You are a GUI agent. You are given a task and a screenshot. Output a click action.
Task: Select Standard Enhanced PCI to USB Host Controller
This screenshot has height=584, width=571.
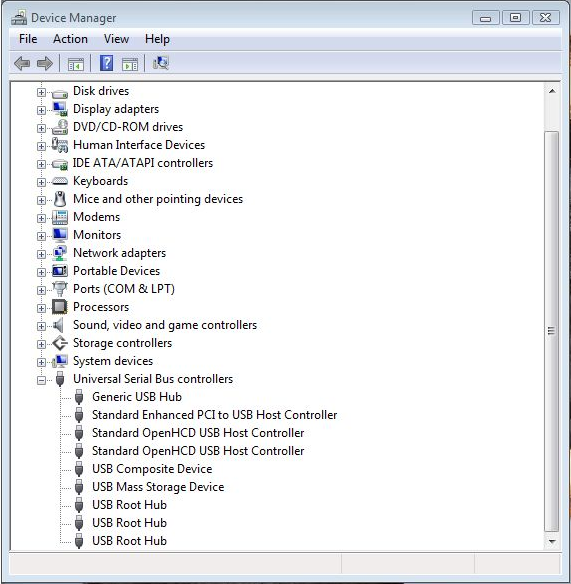(x=215, y=415)
